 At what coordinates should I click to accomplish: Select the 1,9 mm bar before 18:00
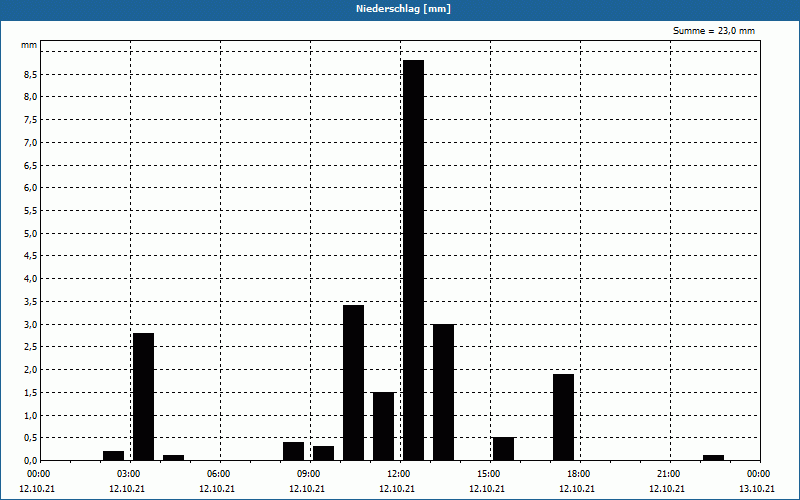tap(563, 417)
